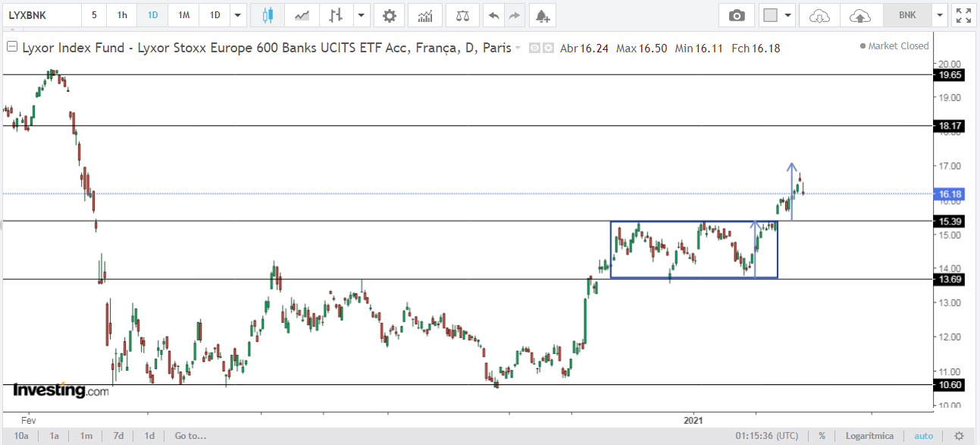Viewport: 980px width, 445px height.
Task: Open the time interval dropdown arrow
Action: tap(239, 15)
